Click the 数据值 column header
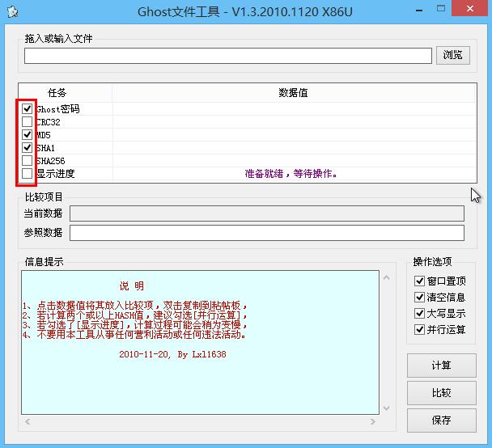This screenshot has width=492, height=448. 294,93
